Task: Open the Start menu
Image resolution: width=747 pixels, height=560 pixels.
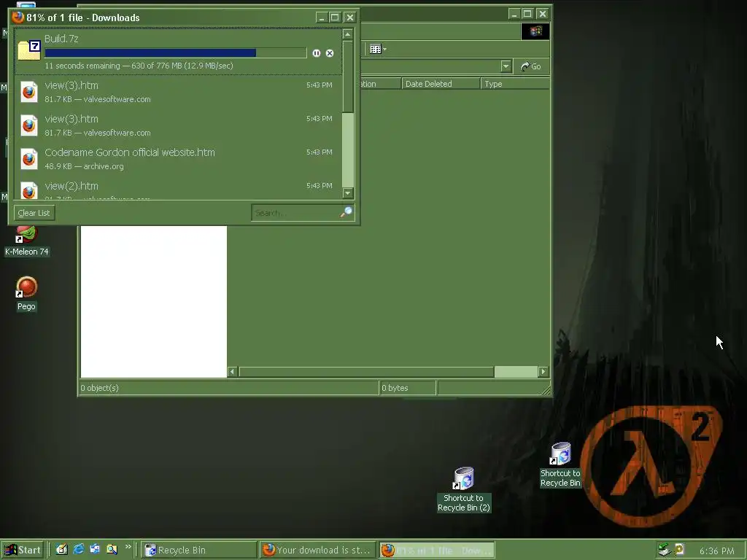Action: (23, 550)
